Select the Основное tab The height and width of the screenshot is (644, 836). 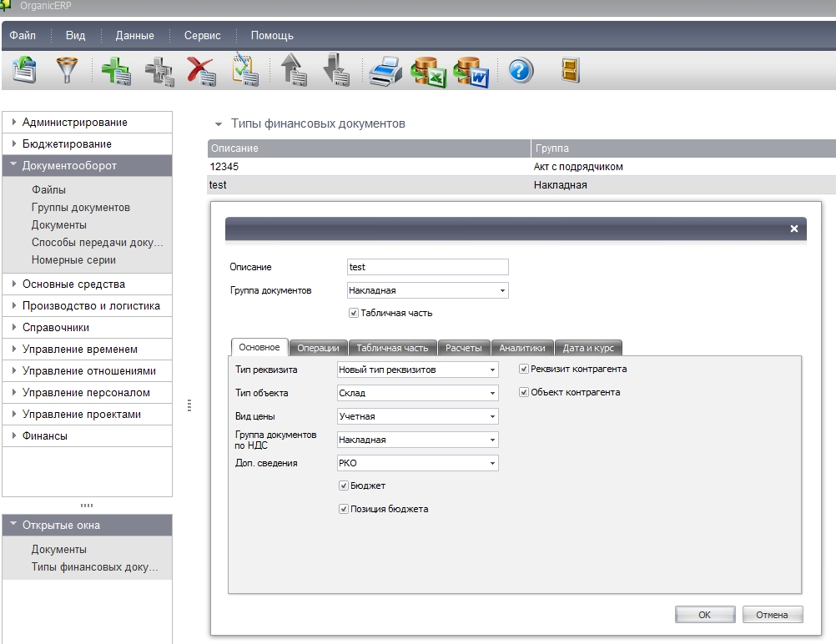[259, 347]
